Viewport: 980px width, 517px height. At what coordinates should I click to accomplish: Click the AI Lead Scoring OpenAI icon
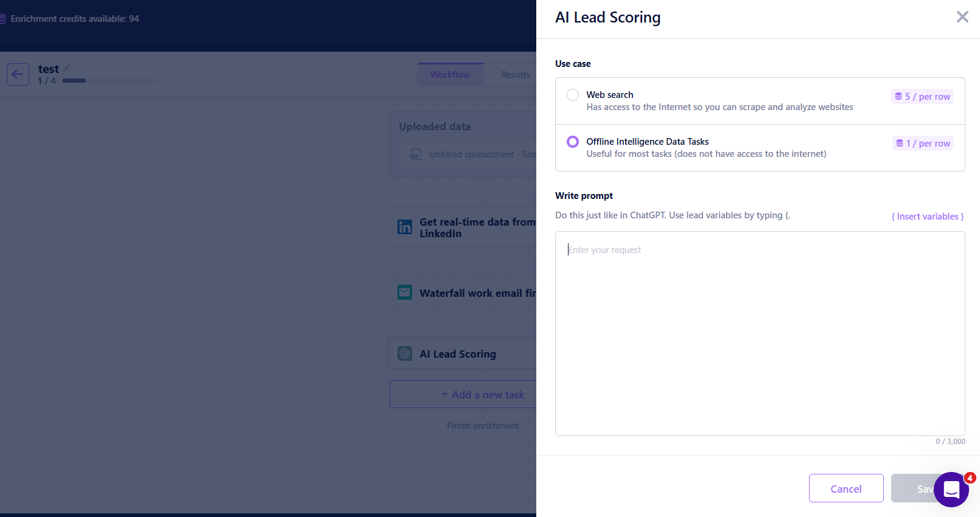(x=405, y=353)
